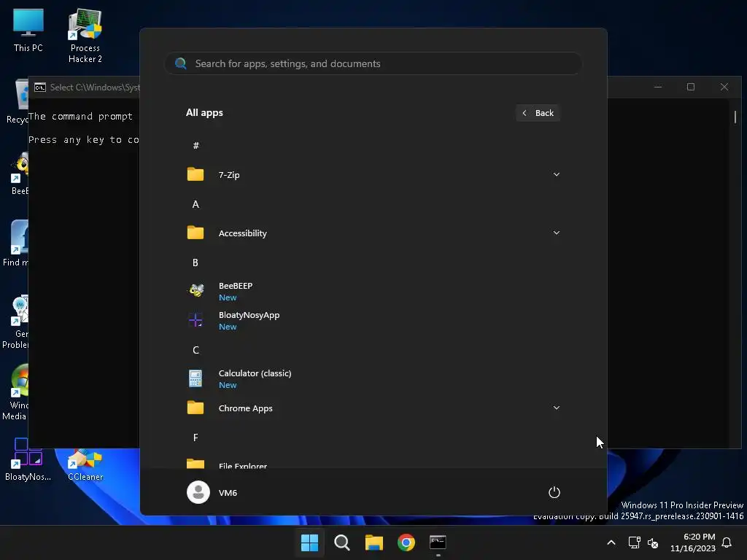Expand the Chrome Apps folder chevron
This screenshot has width=747, height=560.
coord(556,408)
